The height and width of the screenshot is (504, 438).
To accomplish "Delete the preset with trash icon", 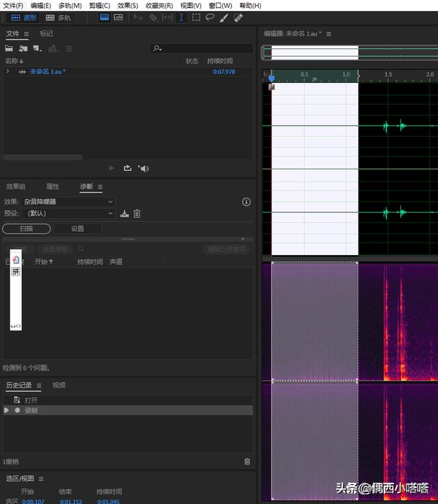I will (x=137, y=214).
